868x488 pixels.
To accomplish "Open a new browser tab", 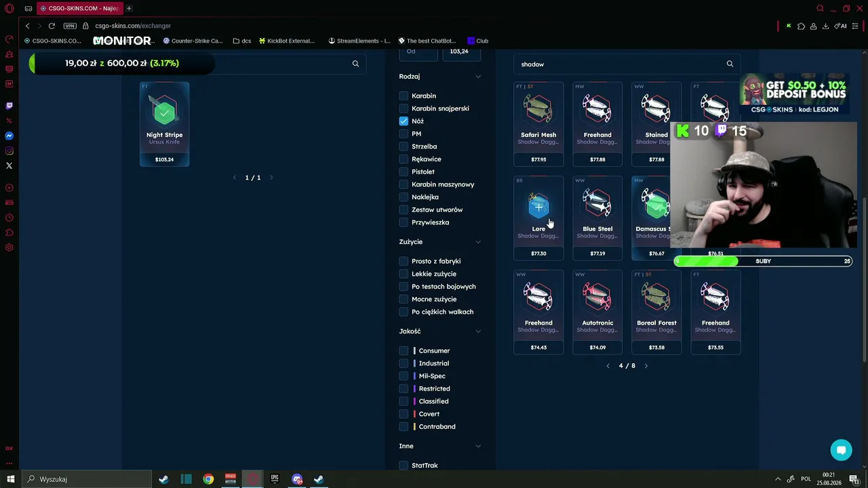I will pos(129,9).
